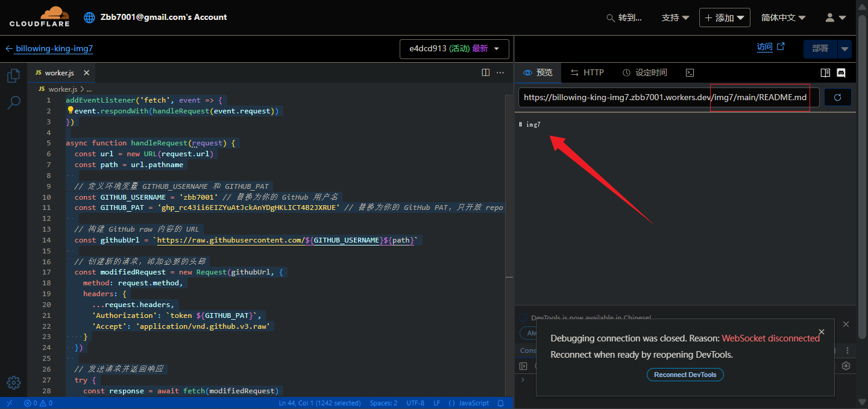
Task: Expand the 支持 support dropdown
Action: point(675,17)
